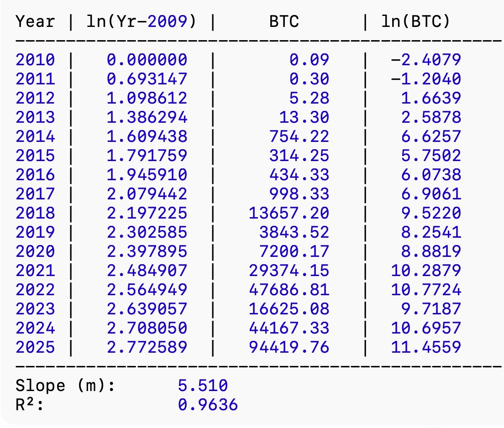The width and height of the screenshot is (504, 428).
Task: Click ln(BTC) value -1.2040
Action: coord(426,79)
